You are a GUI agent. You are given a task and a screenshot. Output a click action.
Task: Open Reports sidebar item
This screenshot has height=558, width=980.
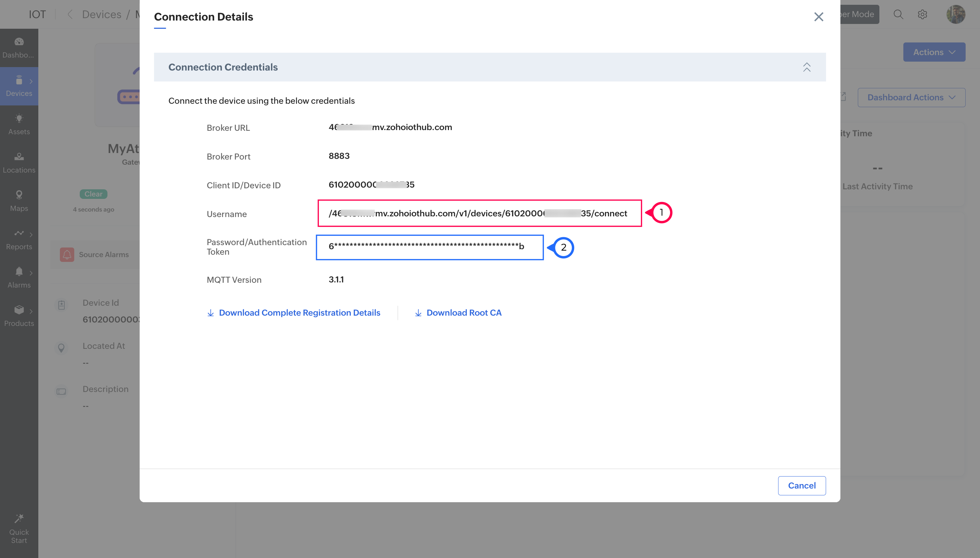click(19, 239)
